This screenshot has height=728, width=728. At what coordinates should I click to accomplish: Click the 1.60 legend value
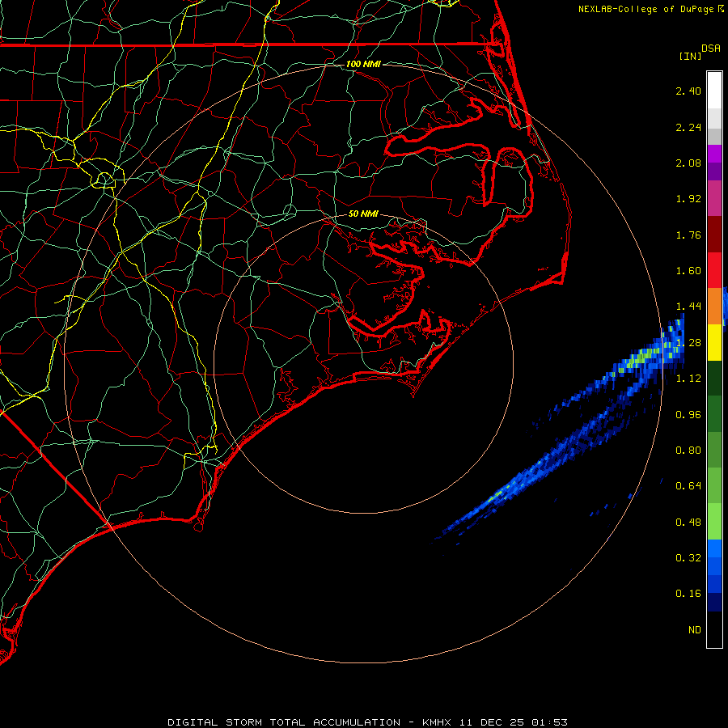688,271
